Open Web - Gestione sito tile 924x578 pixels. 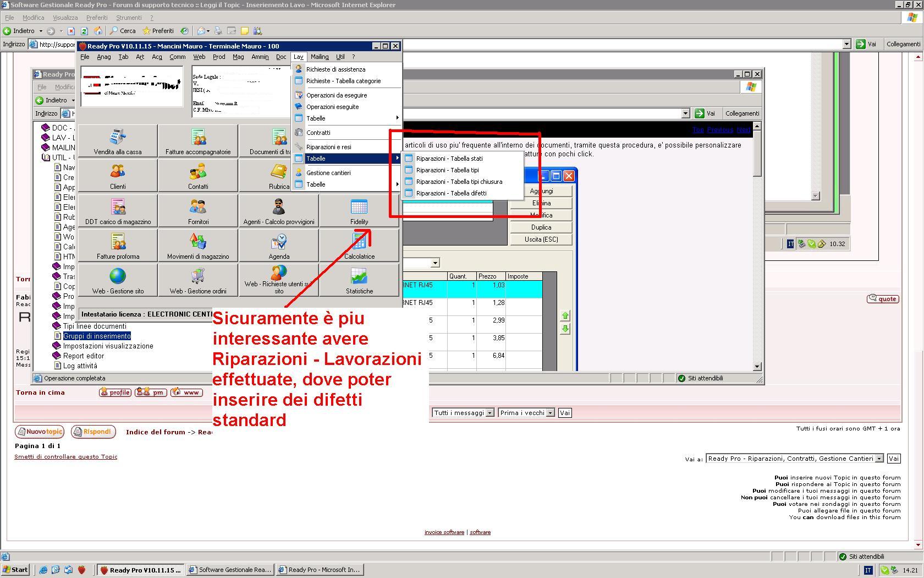coord(118,280)
